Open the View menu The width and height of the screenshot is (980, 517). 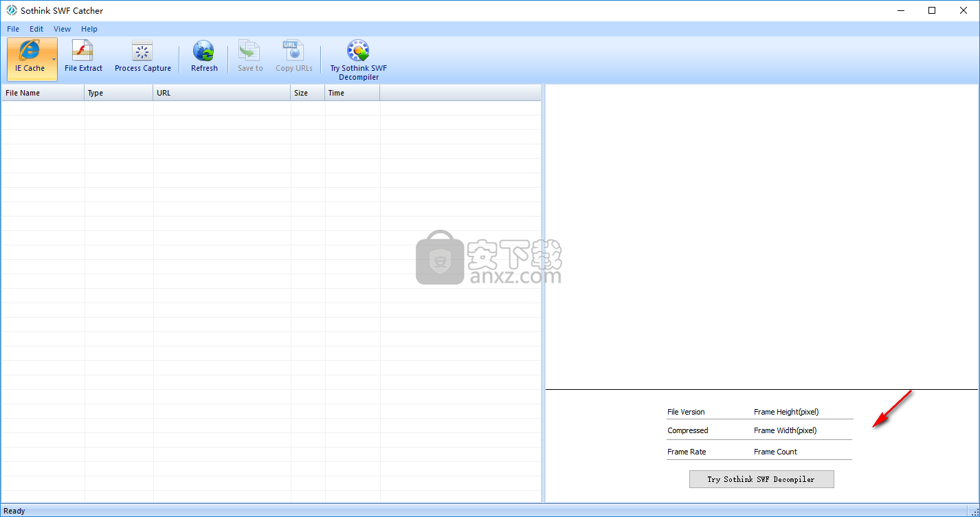[63, 29]
